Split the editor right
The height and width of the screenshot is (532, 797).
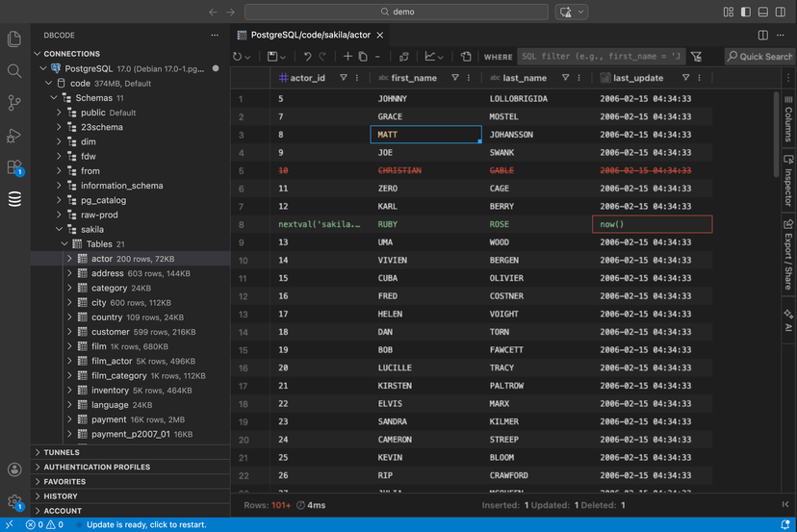(x=763, y=35)
